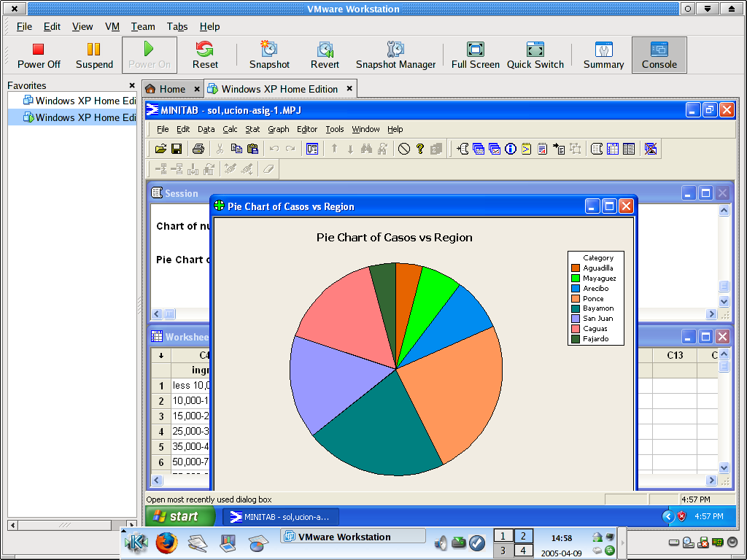Show the VM Summary view
The image size is (747, 560).
pyautogui.click(x=603, y=55)
